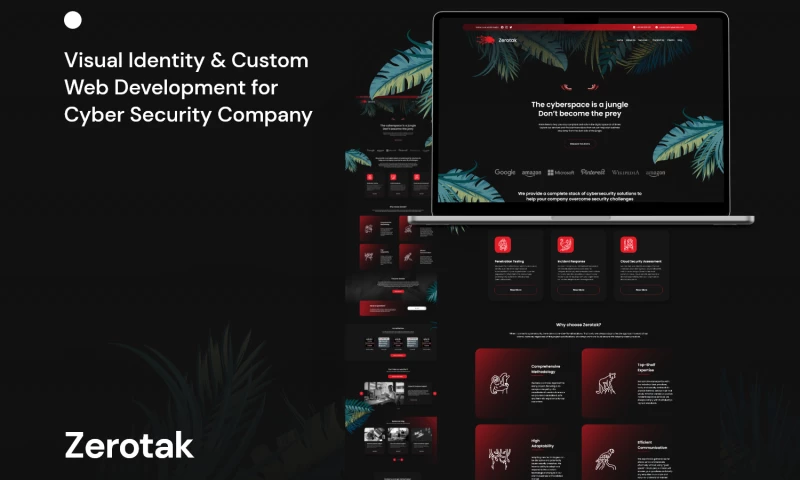Click the parrot icon on Efficient Communication card

pyautogui.click(x=606, y=459)
